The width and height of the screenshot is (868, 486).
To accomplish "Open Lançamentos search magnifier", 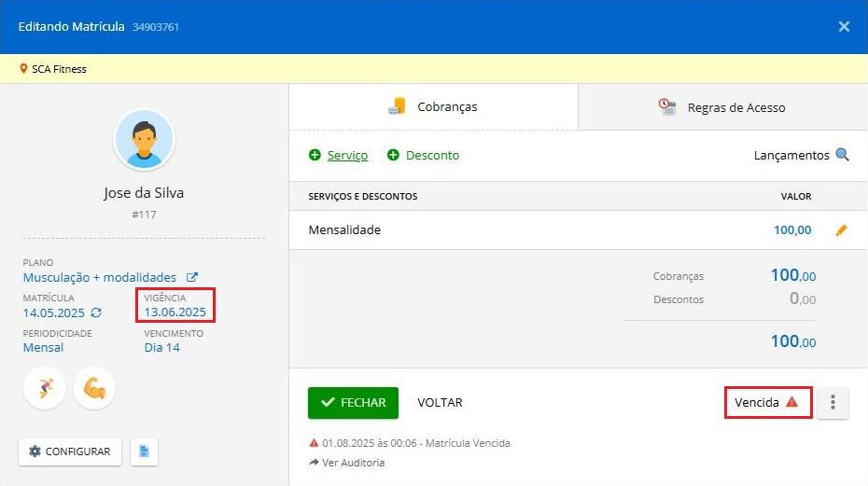I will coord(842,155).
